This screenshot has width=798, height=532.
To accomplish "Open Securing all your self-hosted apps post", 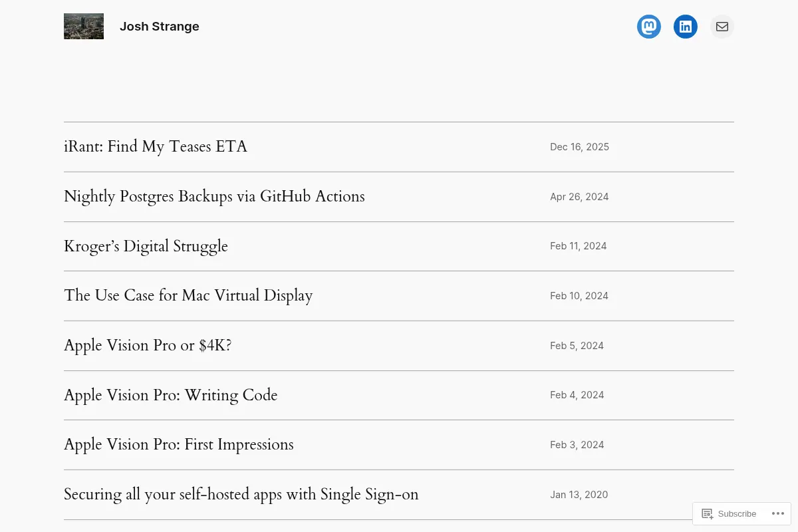I will coord(241,495).
